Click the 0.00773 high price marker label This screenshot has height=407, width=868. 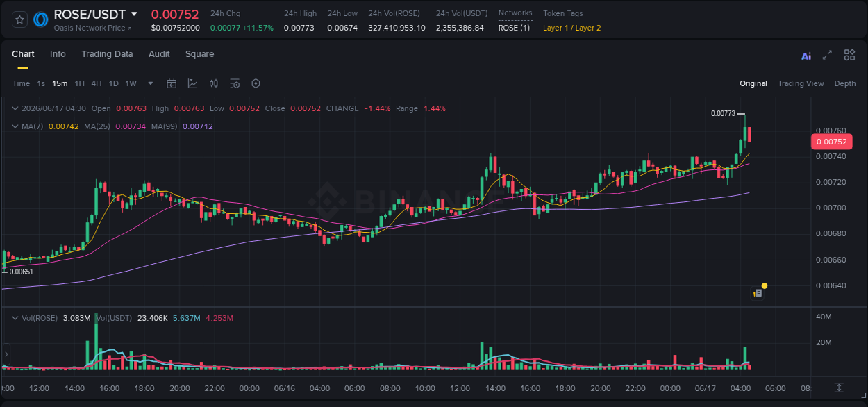723,113
